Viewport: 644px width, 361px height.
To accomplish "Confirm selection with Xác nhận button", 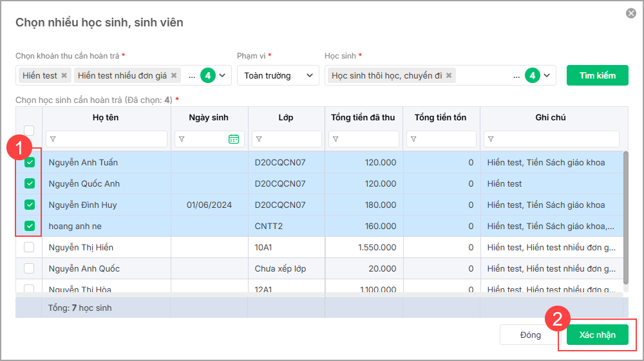I will [x=597, y=335].
